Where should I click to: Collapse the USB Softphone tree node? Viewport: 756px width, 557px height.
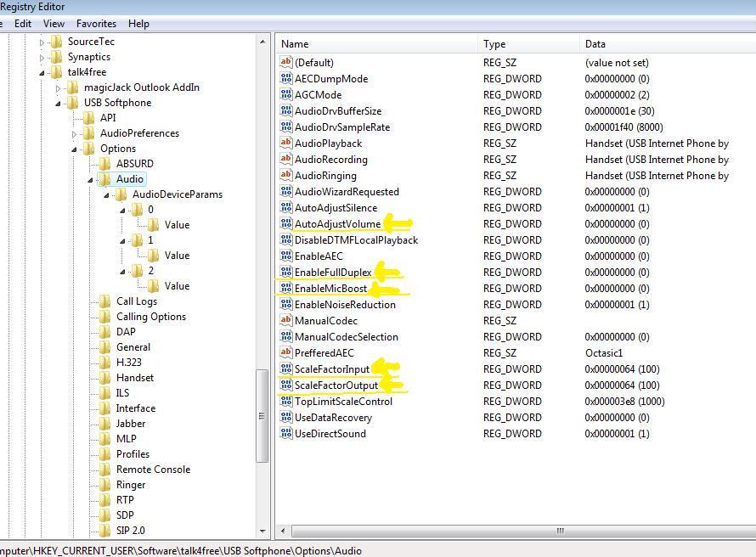pyautogui.click(x=58, y=104)
